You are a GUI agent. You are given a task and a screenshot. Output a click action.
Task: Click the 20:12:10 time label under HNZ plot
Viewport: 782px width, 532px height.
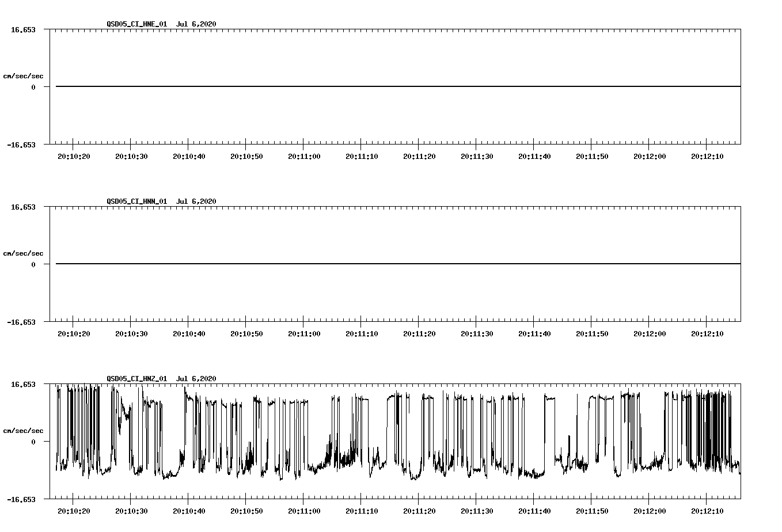tap(707, 511)
